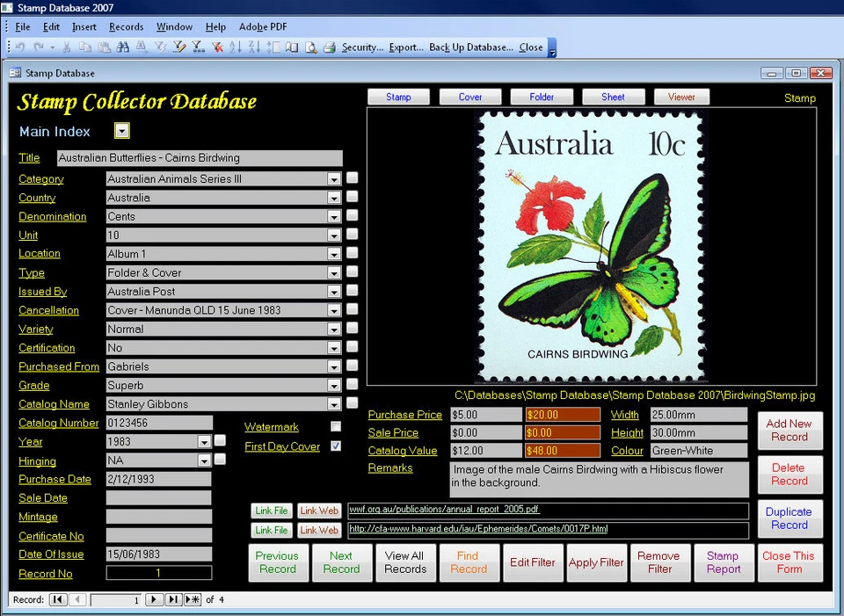Click the Add New Record button
The width and height of the screenshot is (844, 616).
(x=789, y=431)
